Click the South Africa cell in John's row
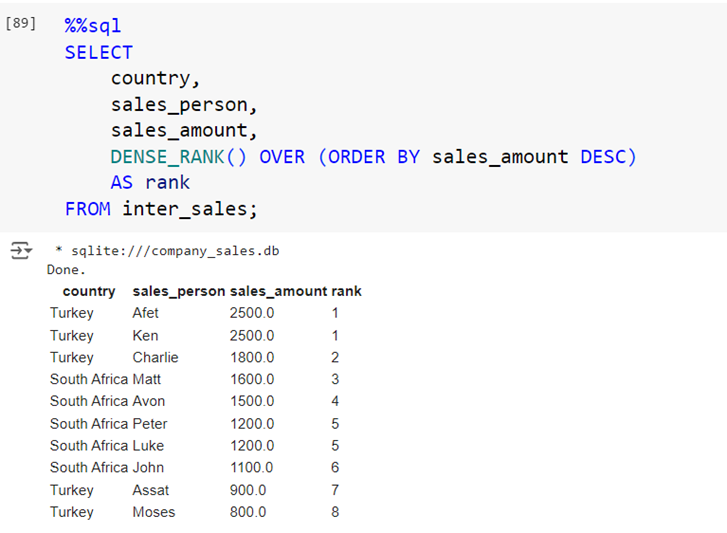Screen dimensions: 727x533 pyautogui.click(x=89, y=467)
